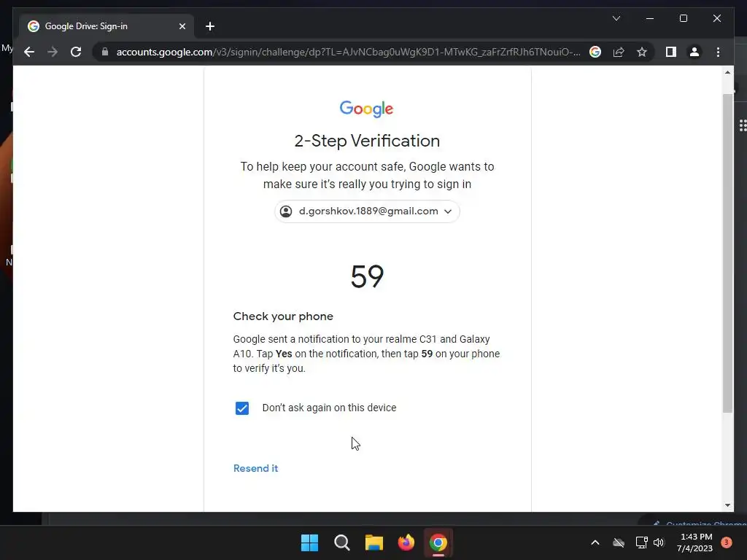Open network settings from tray

point(641,542)
